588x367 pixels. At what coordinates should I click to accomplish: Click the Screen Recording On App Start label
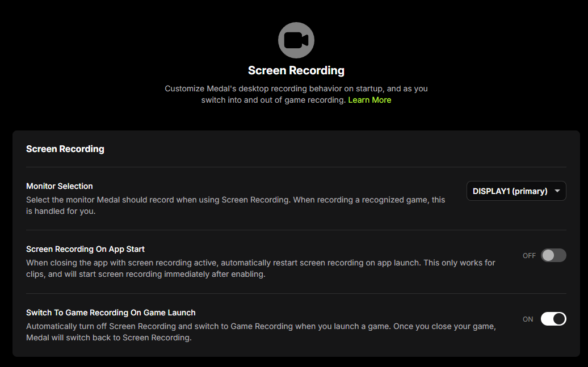[x=85, y=249]
